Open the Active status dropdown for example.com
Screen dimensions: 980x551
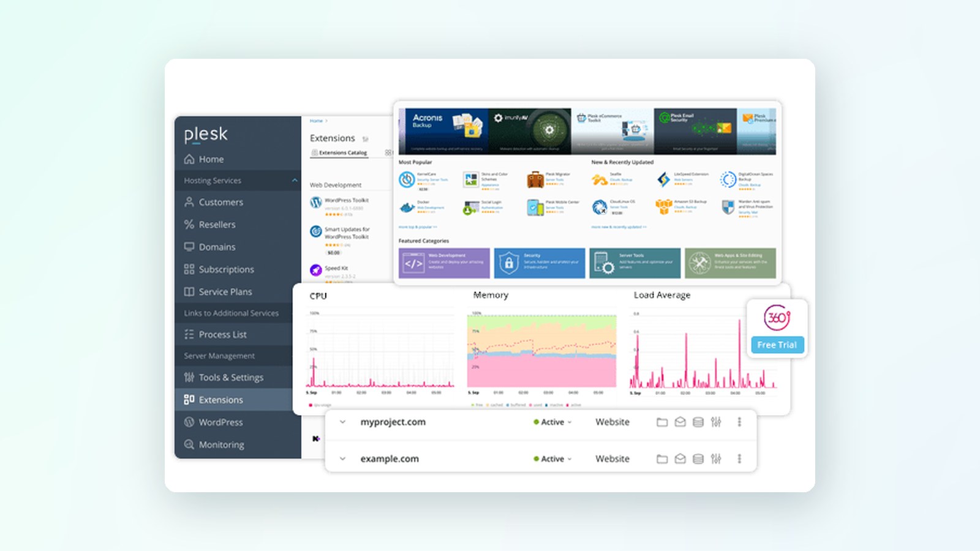pyautogui.click(x=552, y=459)
